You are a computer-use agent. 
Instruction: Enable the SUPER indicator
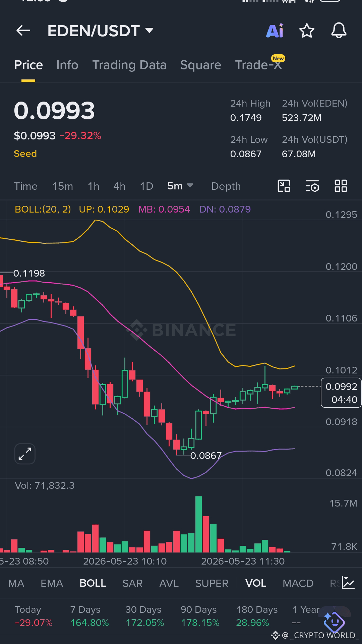[212, 583]
